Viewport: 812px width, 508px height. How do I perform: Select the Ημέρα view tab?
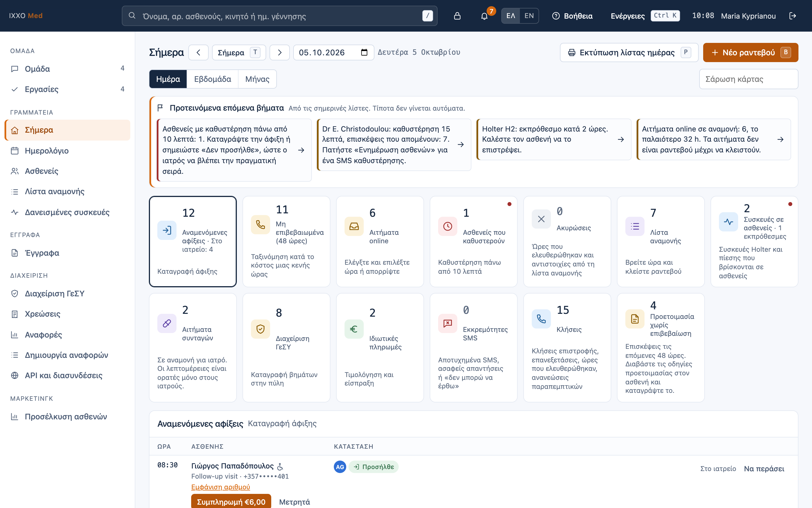[168, 79]
